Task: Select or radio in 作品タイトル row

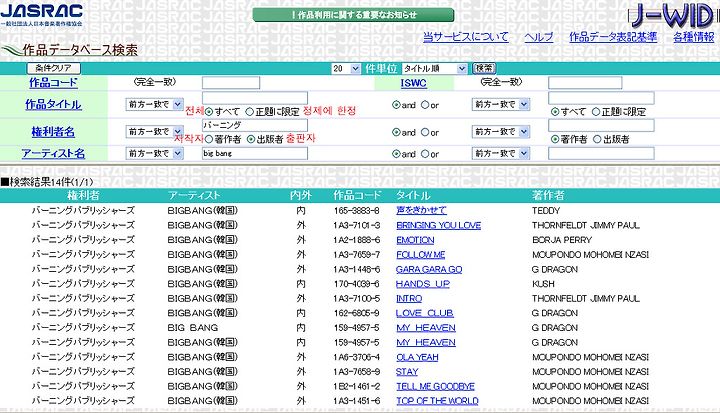Action: click(425, 105)
